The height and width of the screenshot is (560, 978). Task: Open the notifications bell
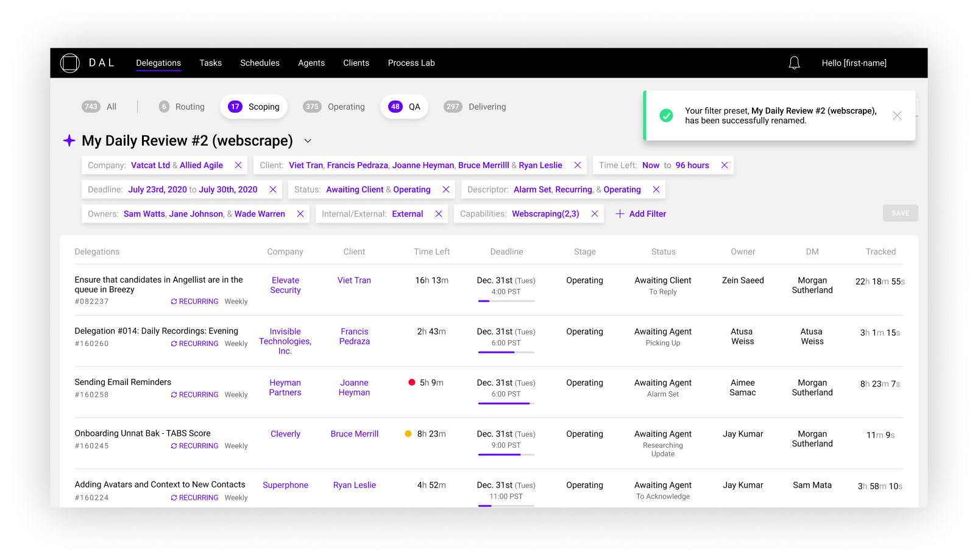click(x=794, y=63)
